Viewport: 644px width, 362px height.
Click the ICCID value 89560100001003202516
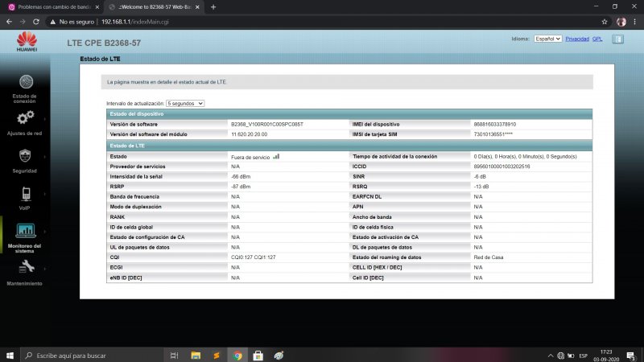[x=502, y=167]
